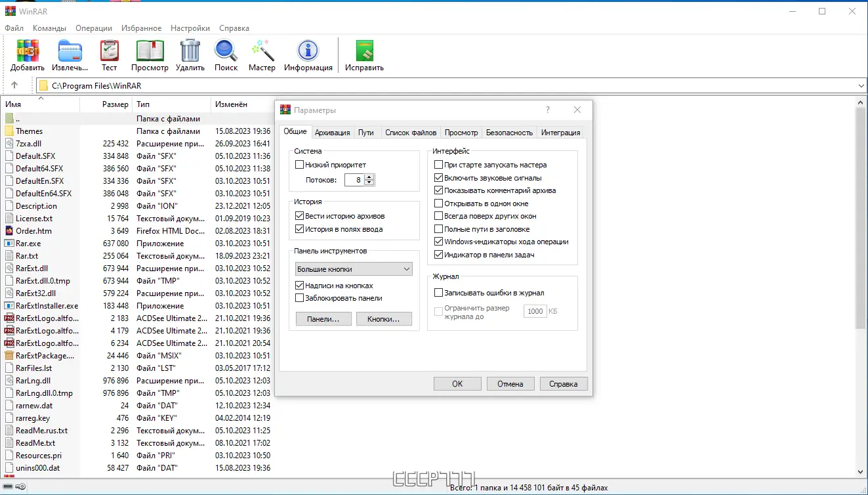Select the Список файлов tab
Image resolution: width=868 pixels, height=495 pixels.
click(411, 133)
